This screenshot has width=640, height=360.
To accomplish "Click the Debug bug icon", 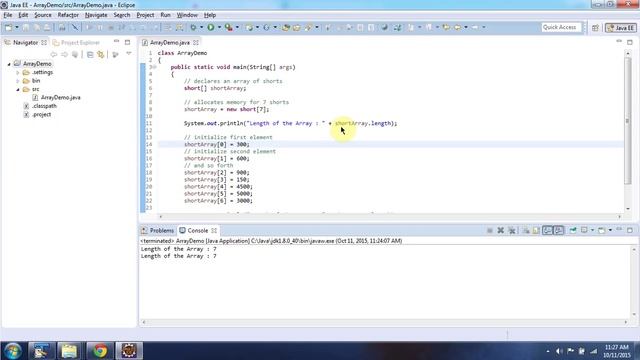I will click(x=193, y=27).
